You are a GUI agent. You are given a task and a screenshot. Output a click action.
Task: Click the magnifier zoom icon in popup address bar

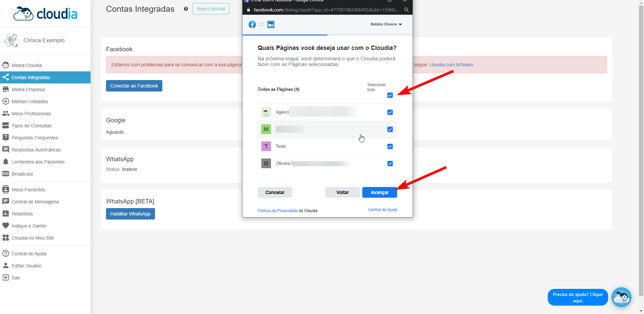[x=406, y=10]
